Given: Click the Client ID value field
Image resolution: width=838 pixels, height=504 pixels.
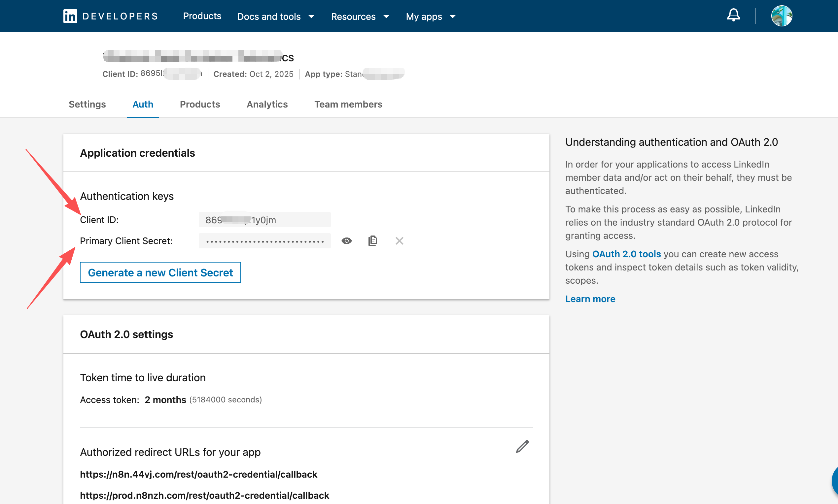Looking at the screenshot, I should (x=264, y=220).
